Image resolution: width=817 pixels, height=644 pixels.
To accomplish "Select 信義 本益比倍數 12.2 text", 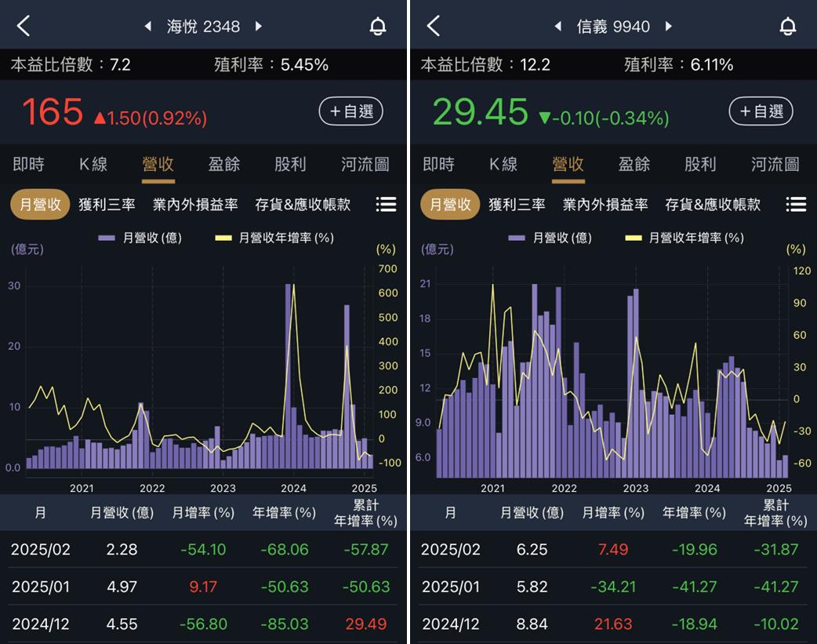I will tap(485, 64).
